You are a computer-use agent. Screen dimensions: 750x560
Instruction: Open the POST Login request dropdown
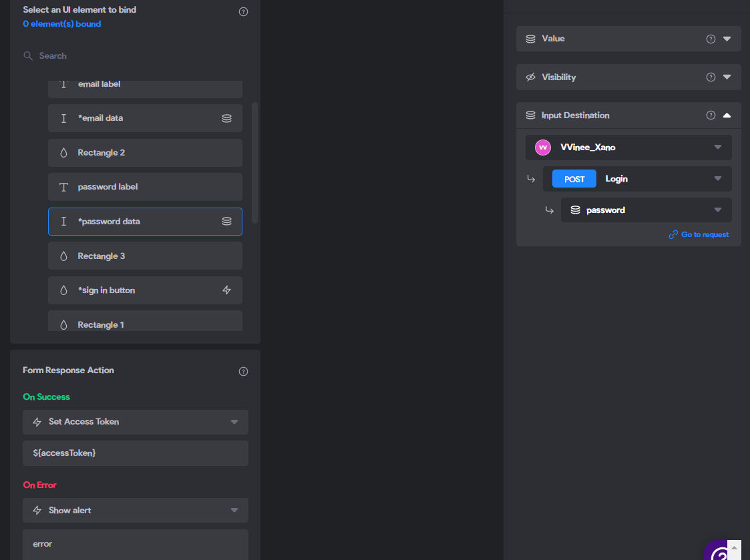click(x=637, y=179)
